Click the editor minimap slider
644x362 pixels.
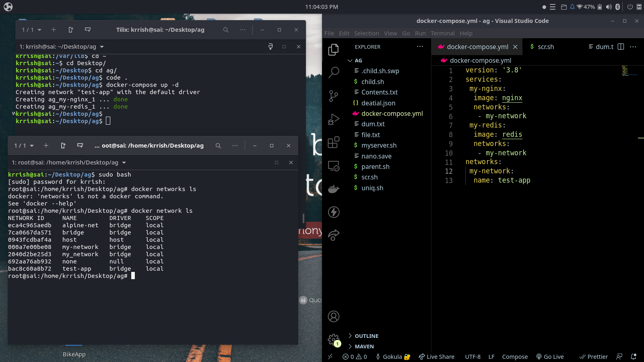pos(629,71)
